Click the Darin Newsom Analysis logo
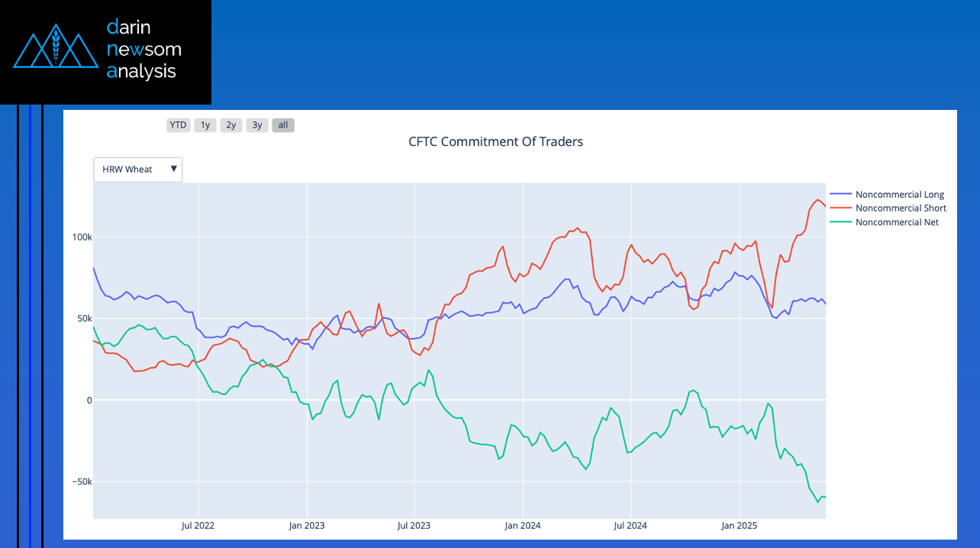The image size is (980, 548). pos(105,52)
